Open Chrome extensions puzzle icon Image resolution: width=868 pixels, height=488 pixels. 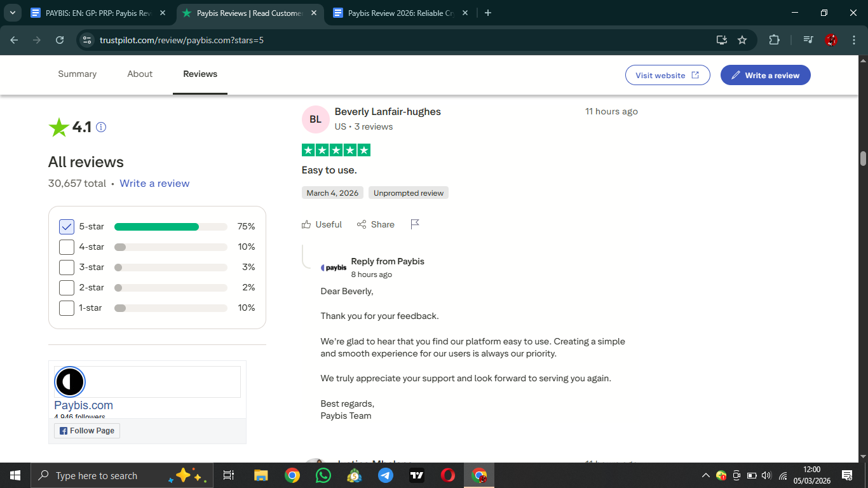click(x=774, y=40)
